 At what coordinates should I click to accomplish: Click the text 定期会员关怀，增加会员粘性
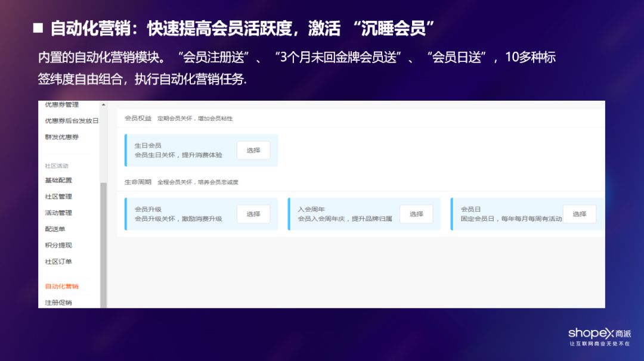194,119
